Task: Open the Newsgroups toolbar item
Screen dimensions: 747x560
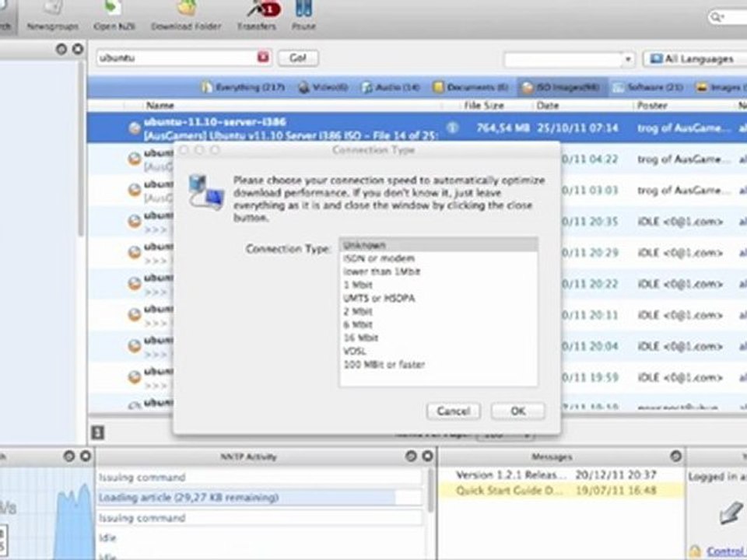Action: coord(52,16)
